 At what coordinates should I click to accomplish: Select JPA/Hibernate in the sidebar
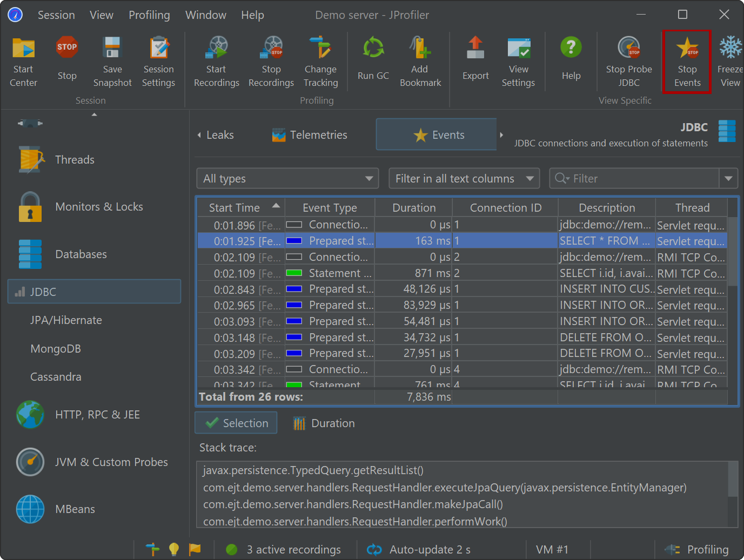pyautogui.click(x=66, y=320)
